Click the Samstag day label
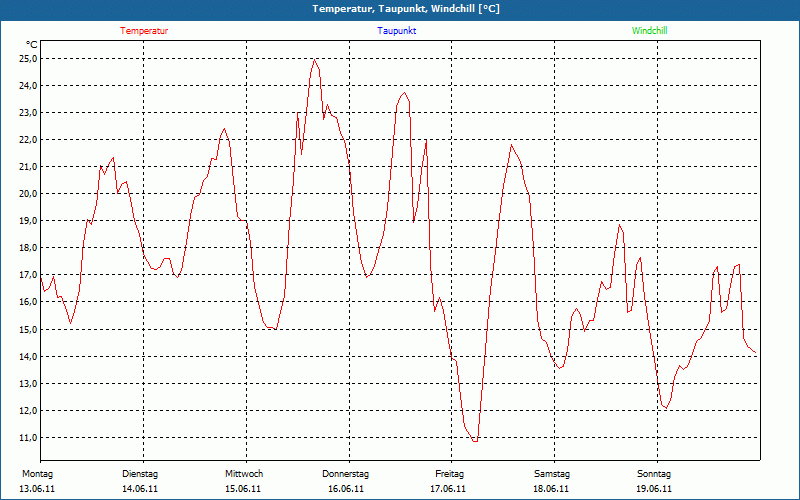 pos(552,474)
